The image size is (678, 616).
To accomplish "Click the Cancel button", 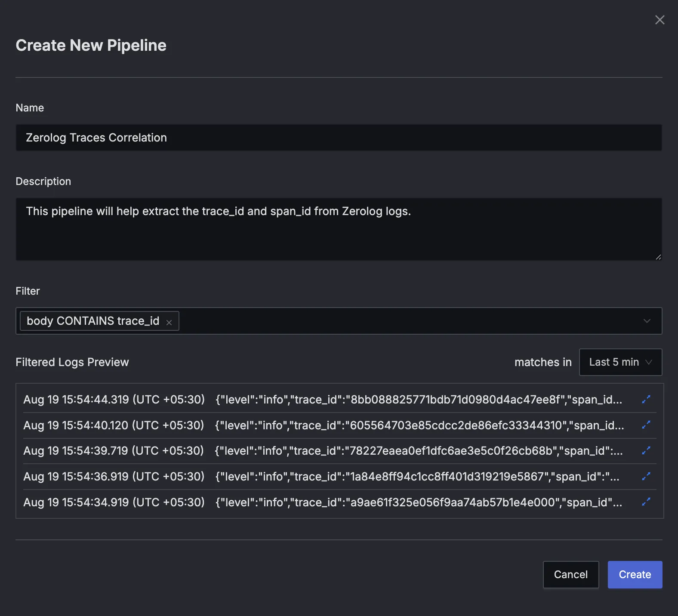I will tap(571, 575).
